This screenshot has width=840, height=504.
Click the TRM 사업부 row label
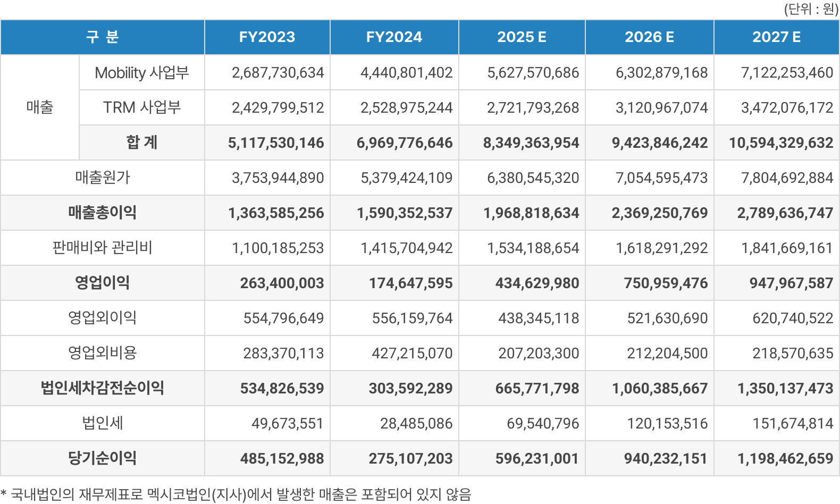(142, 107)
